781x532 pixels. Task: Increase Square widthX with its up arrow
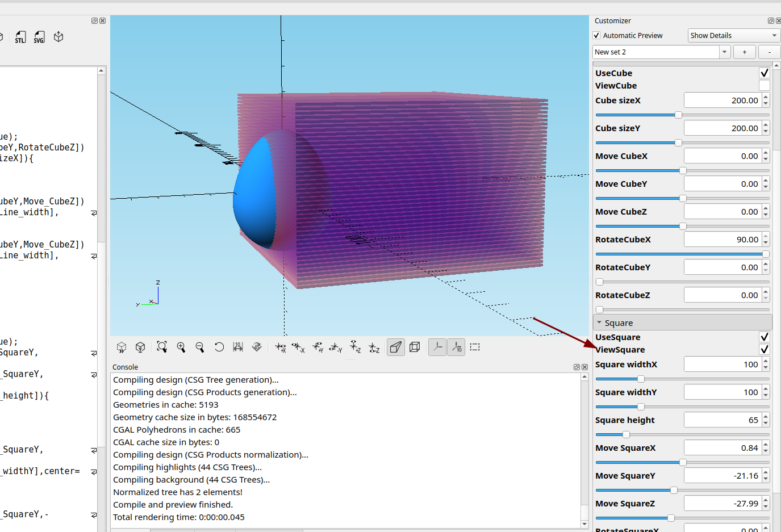pos(766,361)
